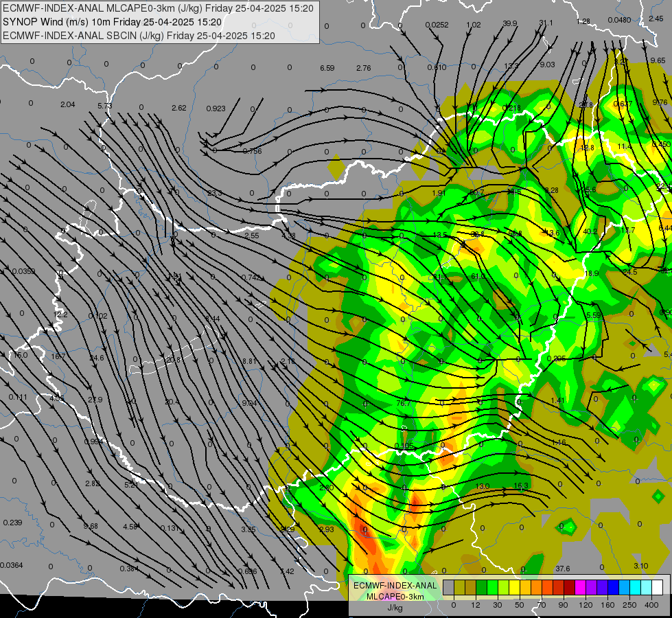Click the legend tick value 120
The height and width of the screenshot is (618, 672).
click(586, 605)
